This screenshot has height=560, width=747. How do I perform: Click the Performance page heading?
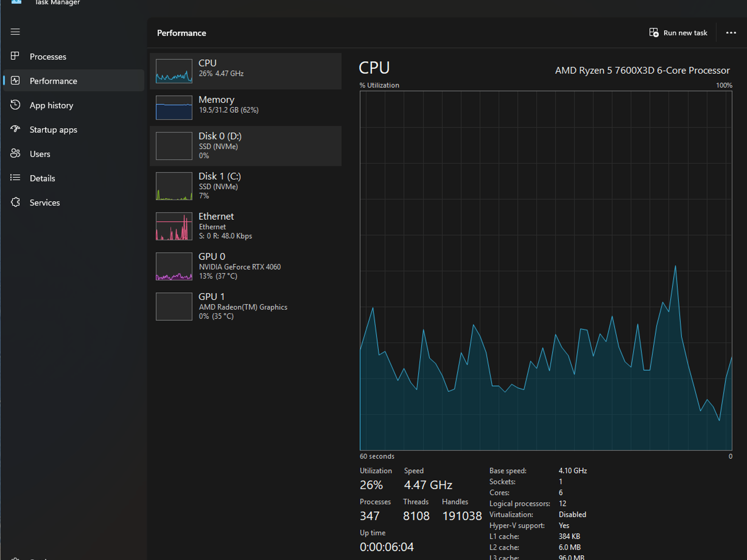point(181,33)
